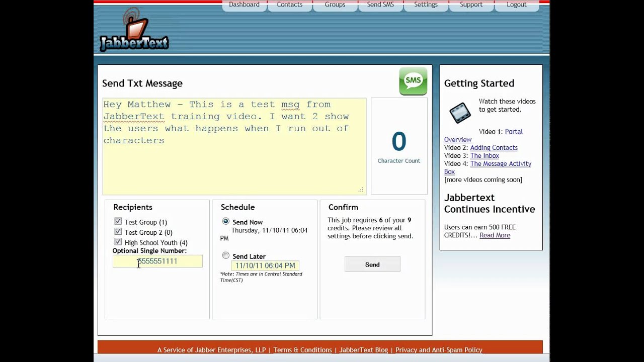Switch to the Send SMS tab
Screen dimensions: 644x362
click(380, 5)
